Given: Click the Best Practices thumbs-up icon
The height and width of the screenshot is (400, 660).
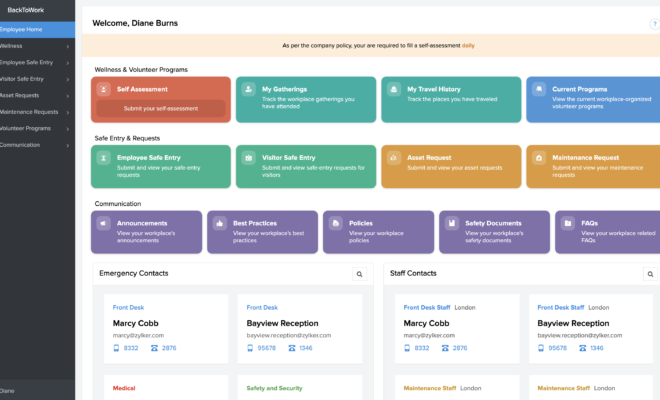Looking at the screenshot, I should point(220,223).
